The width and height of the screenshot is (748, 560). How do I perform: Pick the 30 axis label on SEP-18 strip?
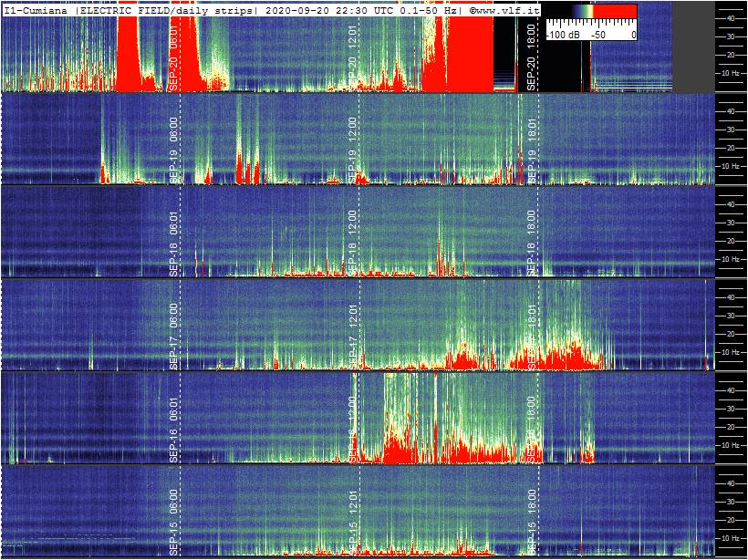730,223
